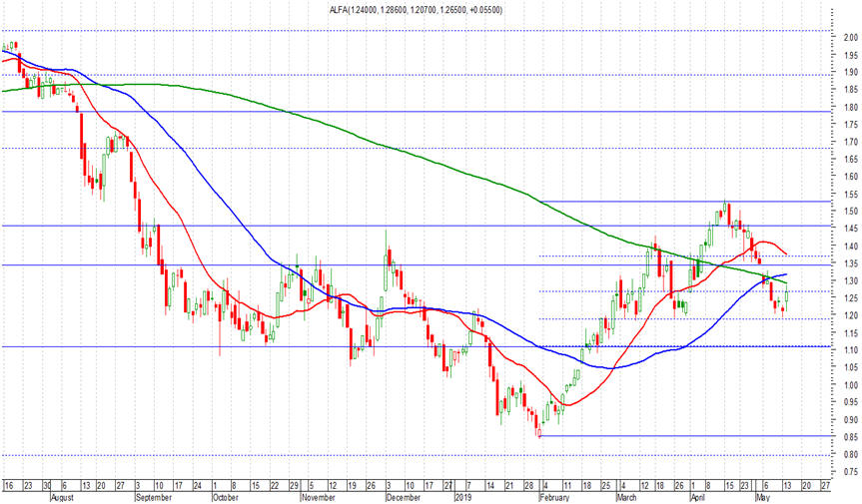862x504 pixels.
Task: Click the 1.20 price axis label
Action: (x=851, y=316)
